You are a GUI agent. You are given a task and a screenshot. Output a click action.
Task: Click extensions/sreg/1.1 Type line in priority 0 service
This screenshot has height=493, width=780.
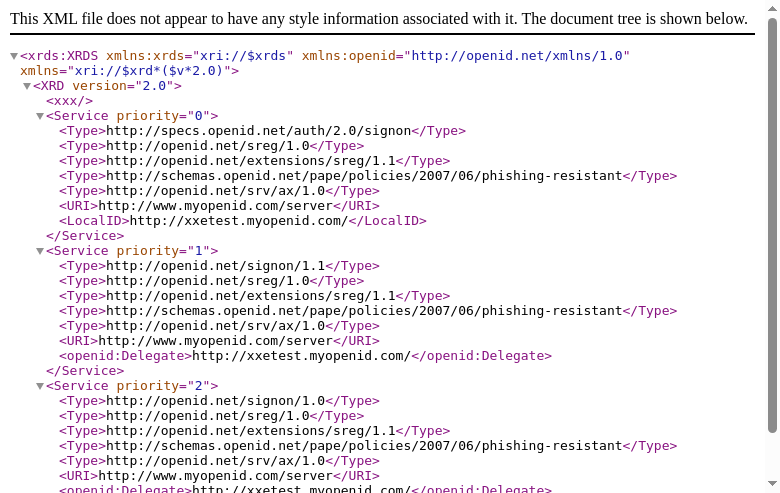254,161
